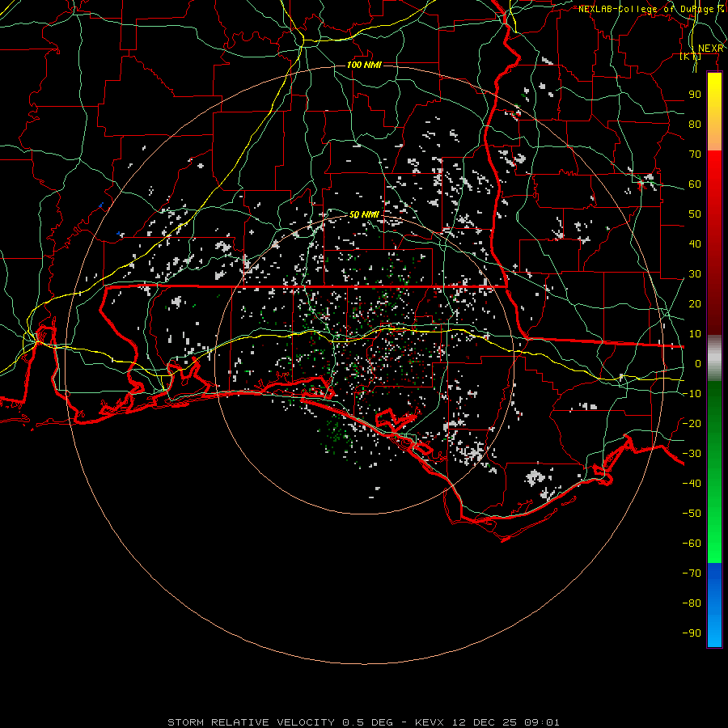The image size is (728, 728).
Task: Select the 0 knot scale label
Action: [x=698, y=363]
